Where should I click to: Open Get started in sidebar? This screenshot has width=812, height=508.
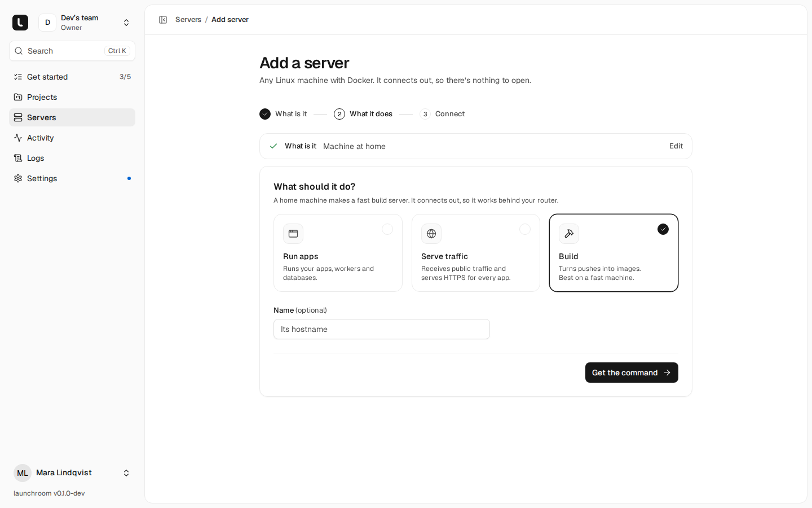(72, 77)
